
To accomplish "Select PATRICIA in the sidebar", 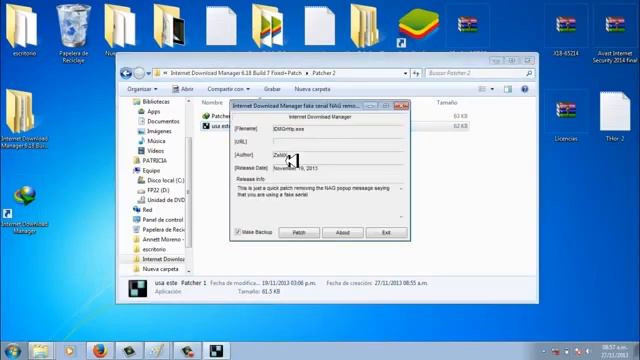I will (x=150, y=160).
